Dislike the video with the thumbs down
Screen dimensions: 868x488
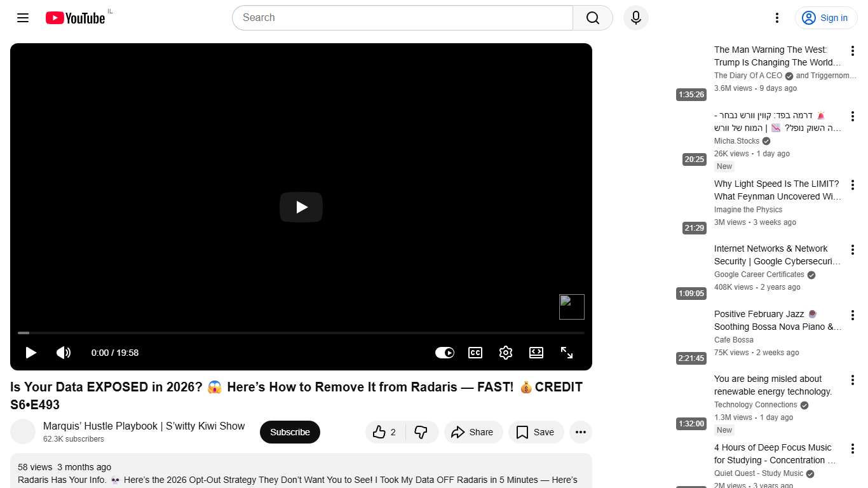(421, 432)
